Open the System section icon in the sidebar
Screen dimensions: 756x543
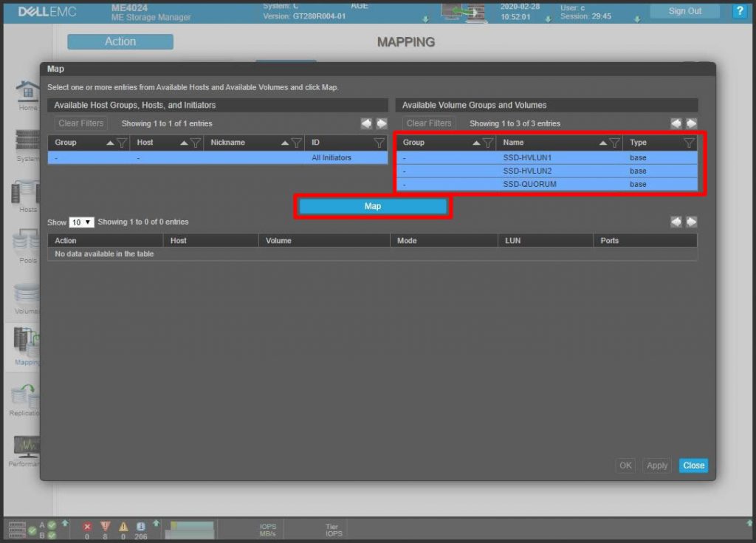(x=27, y=140)
